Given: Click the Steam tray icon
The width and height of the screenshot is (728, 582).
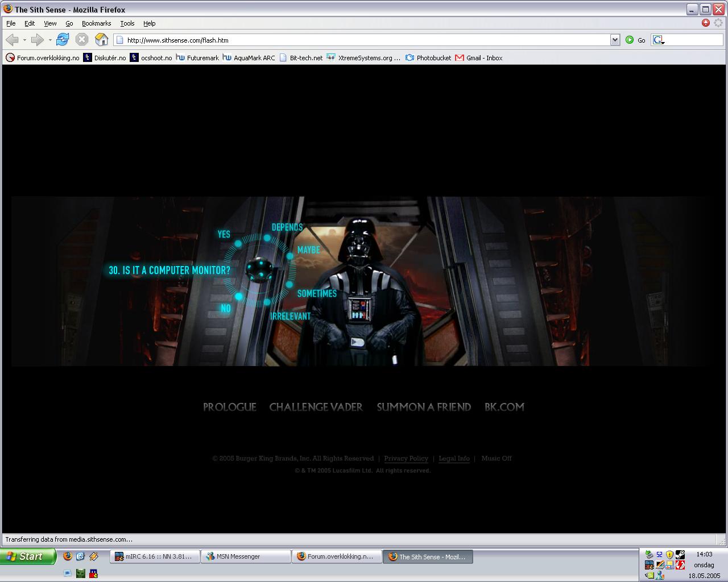Looking at the screenshot, I should pyautogui.click(x=680, y=555).
